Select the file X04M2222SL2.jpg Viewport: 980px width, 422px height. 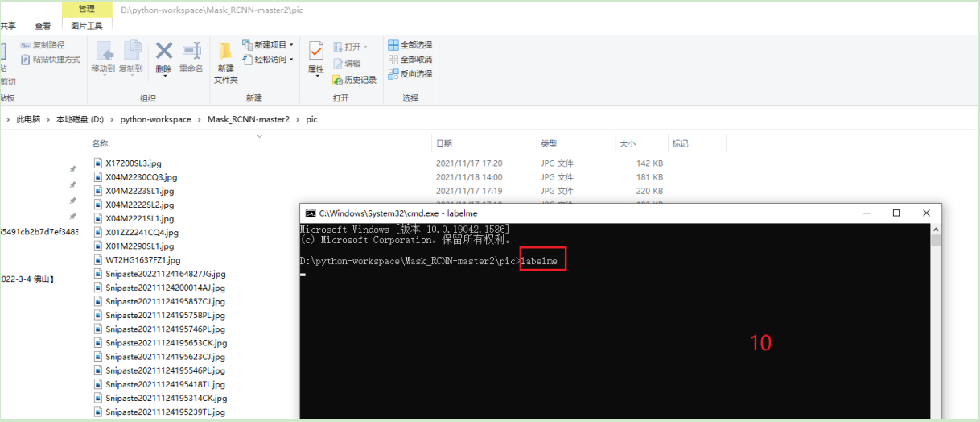139,205
